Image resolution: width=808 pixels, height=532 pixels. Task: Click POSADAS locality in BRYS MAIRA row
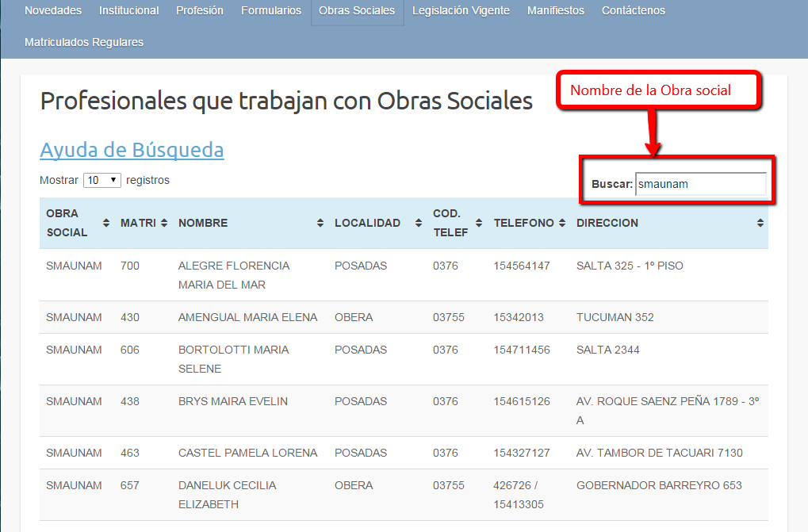(x=361, y=401)
